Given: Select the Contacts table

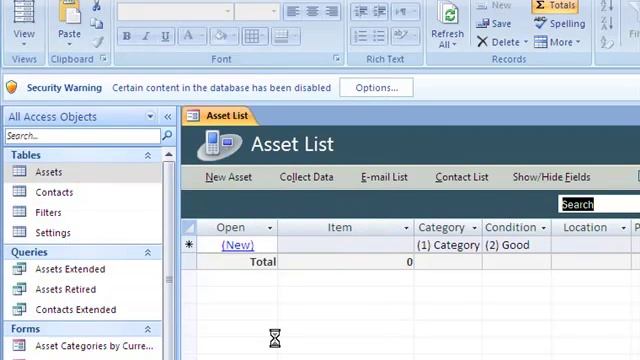Looking at the screenshot, I should tap(83, 192).
